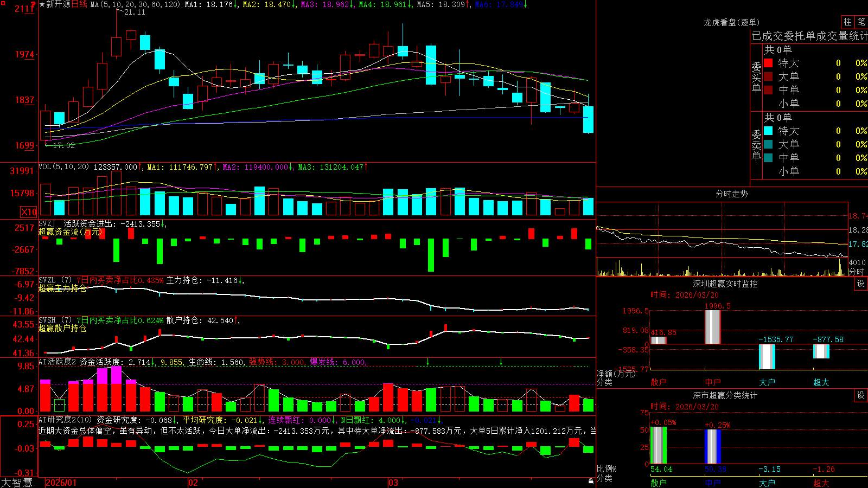Image resolution: width=868 pixels, height=488 pixels.
Task: Select the VOL(5,10,20) indicator label
Action: coord(63,167)
